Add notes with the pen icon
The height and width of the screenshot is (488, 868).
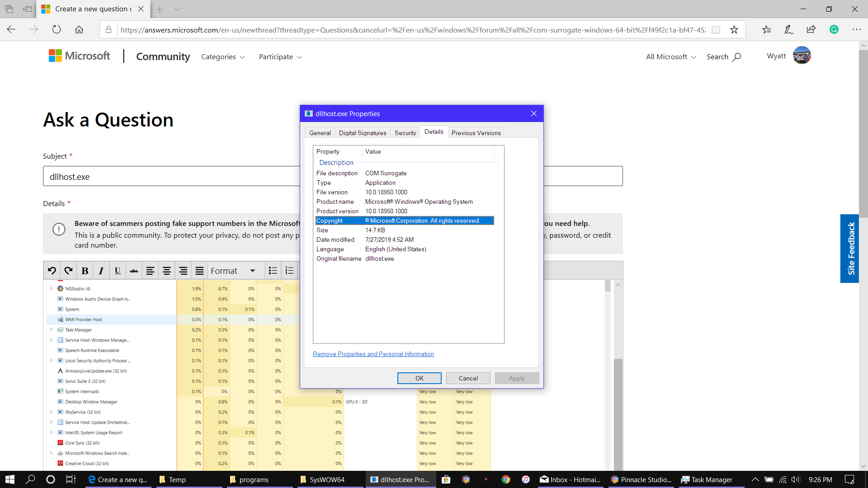click(x=789, y=30)
